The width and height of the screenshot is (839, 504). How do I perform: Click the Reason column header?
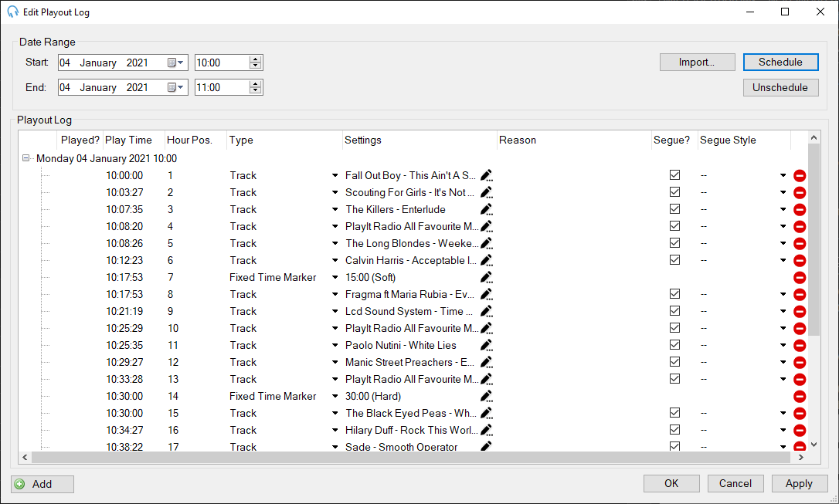pos(574,140)
